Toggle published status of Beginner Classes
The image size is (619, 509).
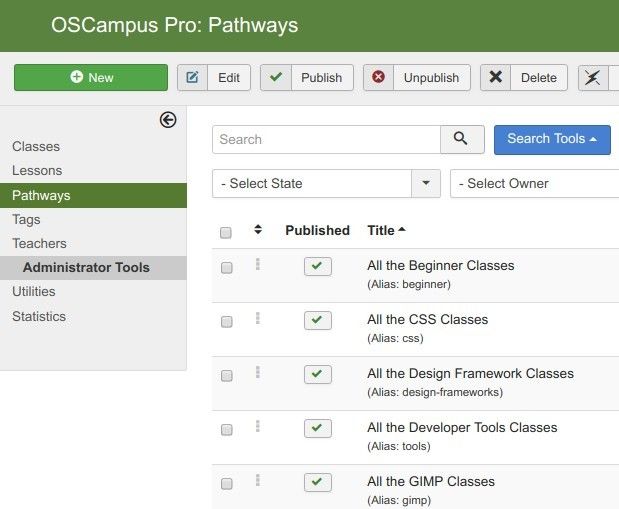point(318,266)
